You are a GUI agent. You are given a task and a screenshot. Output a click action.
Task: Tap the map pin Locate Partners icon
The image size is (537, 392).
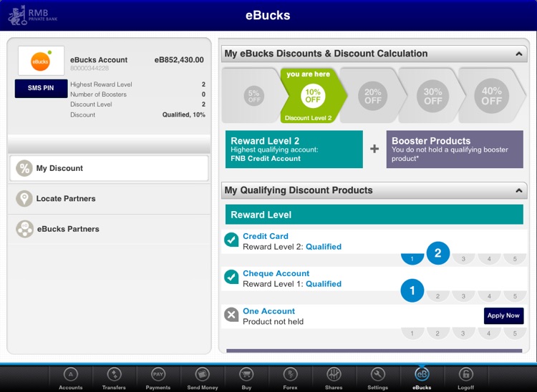click(x=24, y=198)
